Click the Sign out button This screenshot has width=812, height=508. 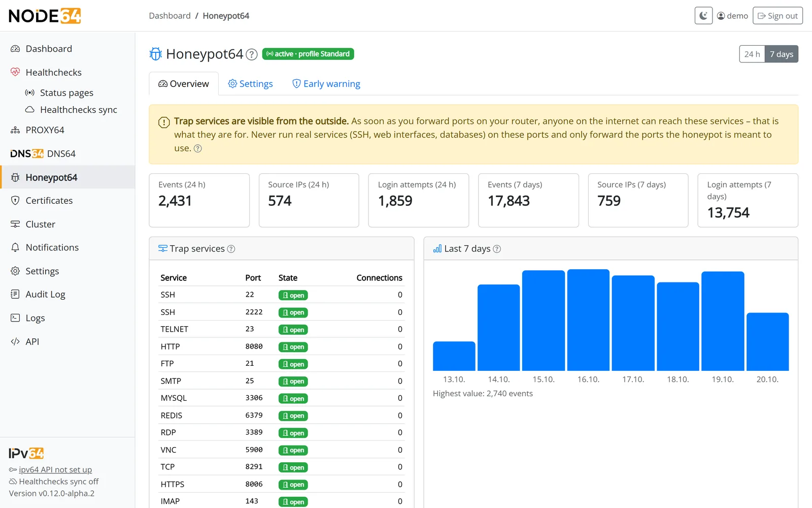[777, 16]
